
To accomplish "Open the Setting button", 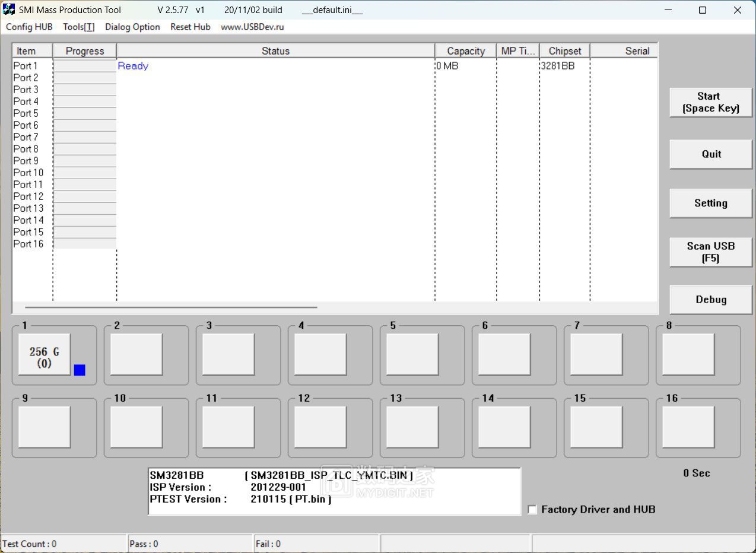I will (710, 203).
